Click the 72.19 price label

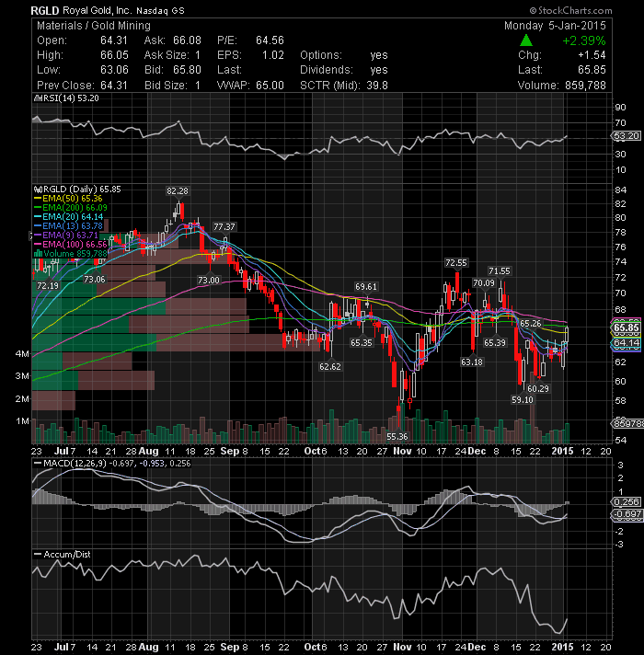pyautogui.click(x=48, y=286)
